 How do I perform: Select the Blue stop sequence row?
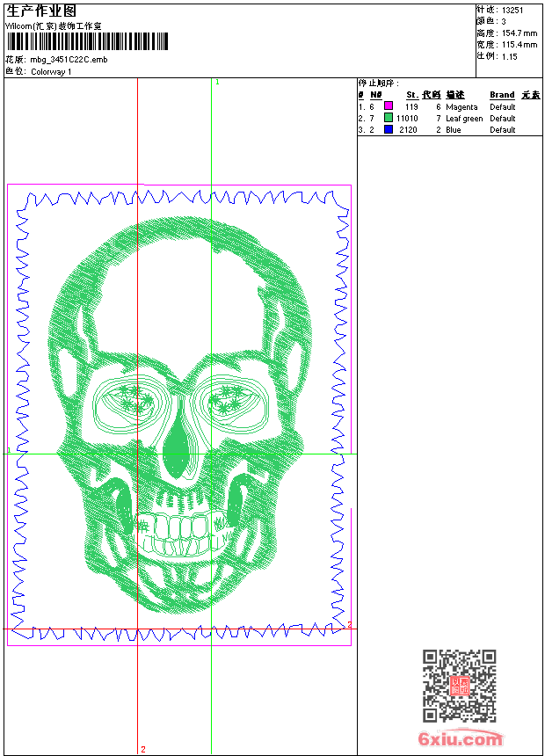(449, 129)
